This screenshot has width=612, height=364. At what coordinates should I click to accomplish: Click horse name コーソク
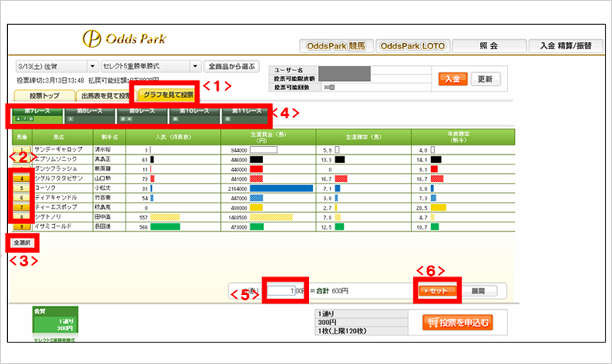[x=45, y=188]
